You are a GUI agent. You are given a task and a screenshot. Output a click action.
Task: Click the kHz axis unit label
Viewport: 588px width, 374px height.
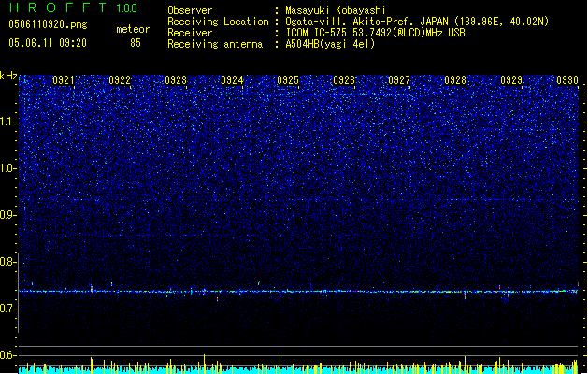[8, 76]
